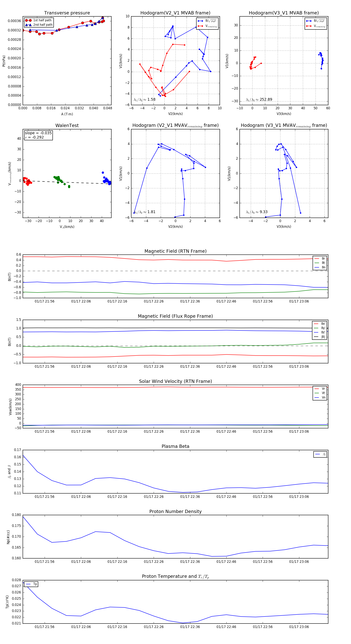Click the "Plasma Beta" panel title
Image resolution: width=351 pixels, height=644 pixels.
tap(175, 447)
